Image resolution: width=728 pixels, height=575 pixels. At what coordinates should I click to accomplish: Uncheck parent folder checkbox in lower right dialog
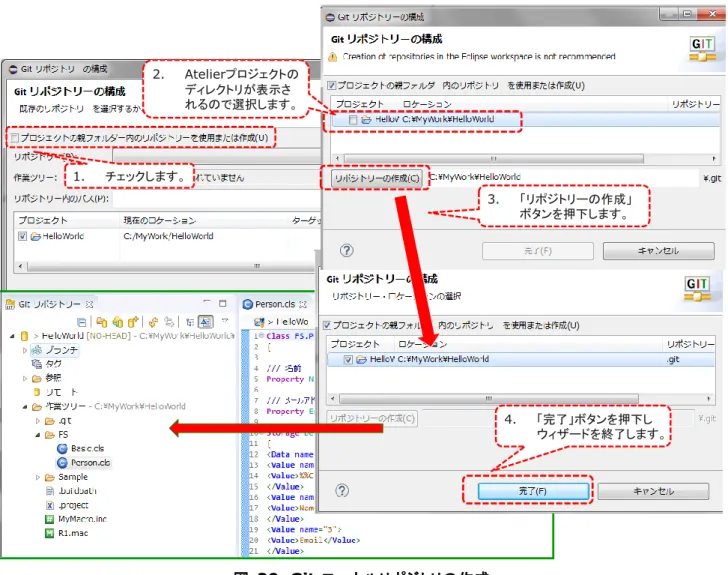click(327, 325)
